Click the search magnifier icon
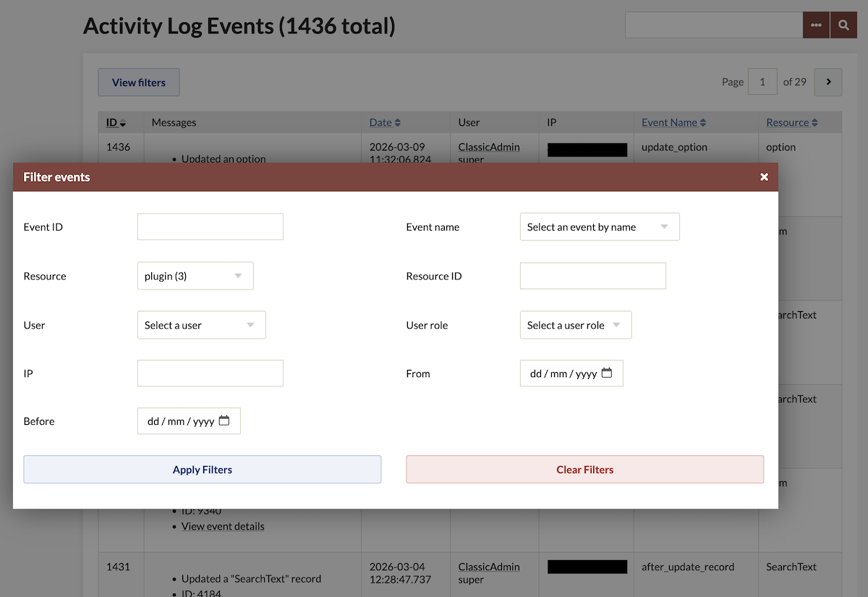This screenshot has width=868, height=597. (x=843, y=24)
